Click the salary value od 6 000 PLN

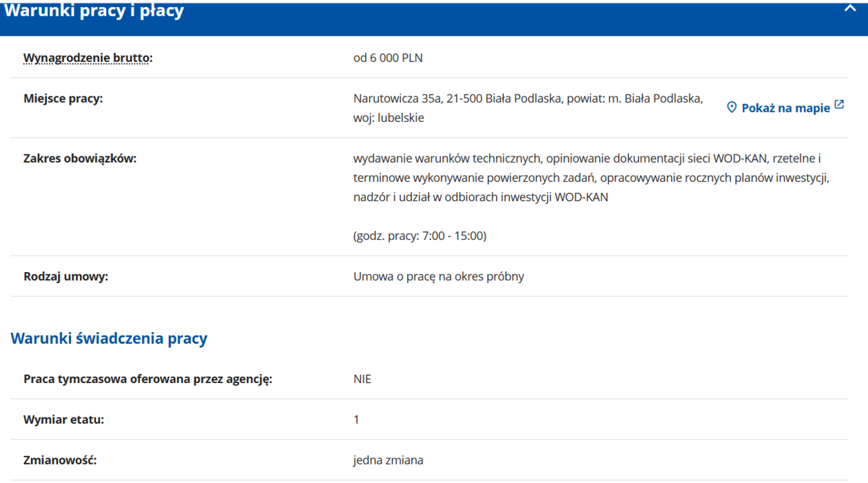[388, 58]
